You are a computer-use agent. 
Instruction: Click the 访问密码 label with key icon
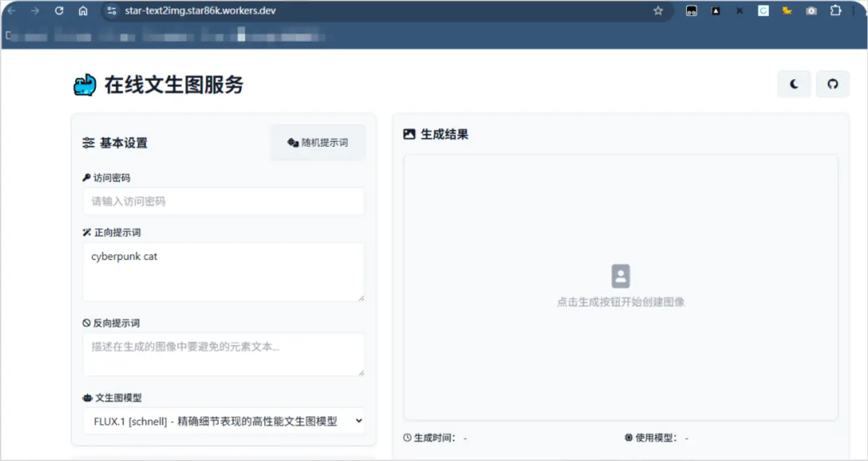[106, 178]
